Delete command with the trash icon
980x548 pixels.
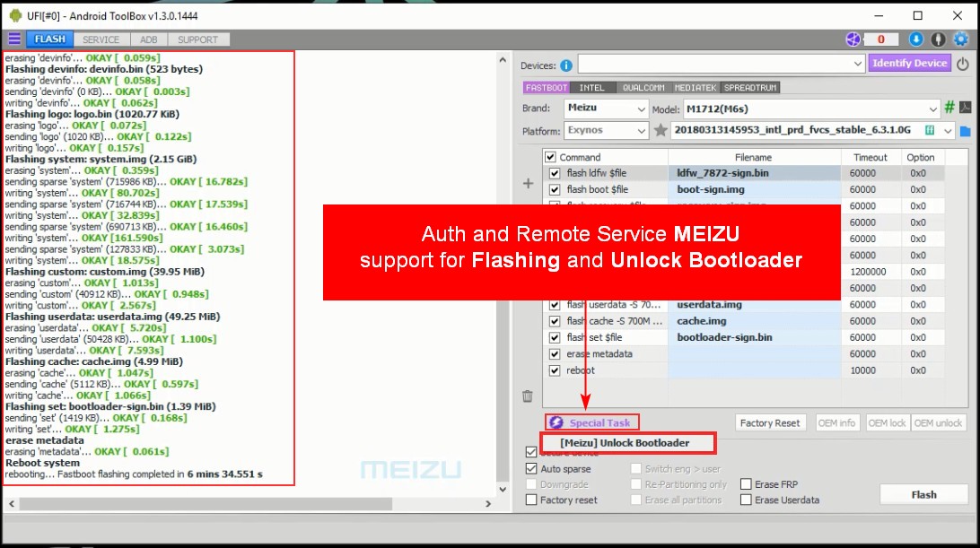(528, 396)
